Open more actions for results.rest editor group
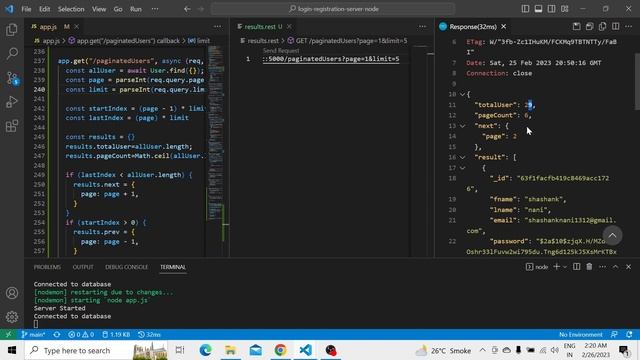This screenshot has width=640, height=360. 422,27
